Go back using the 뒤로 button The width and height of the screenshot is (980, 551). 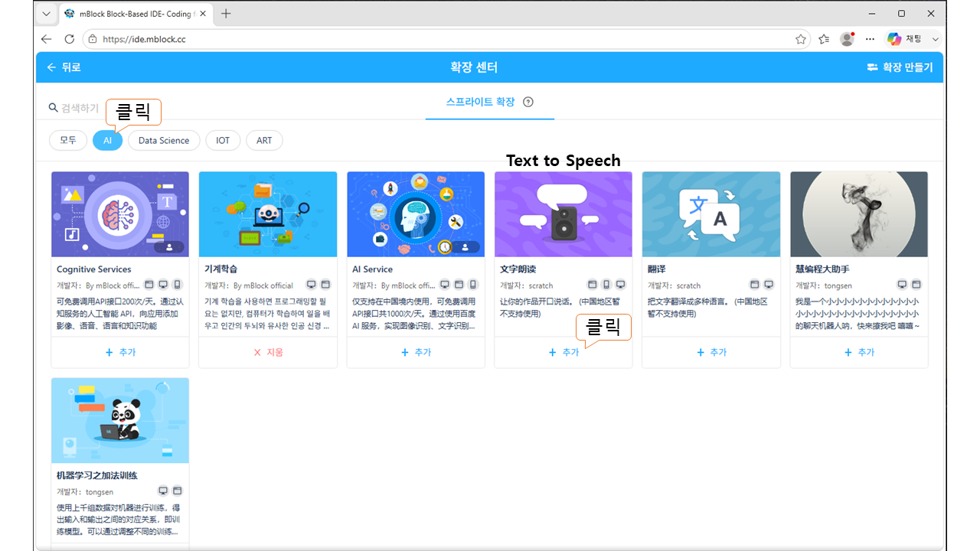coord(64,67)
